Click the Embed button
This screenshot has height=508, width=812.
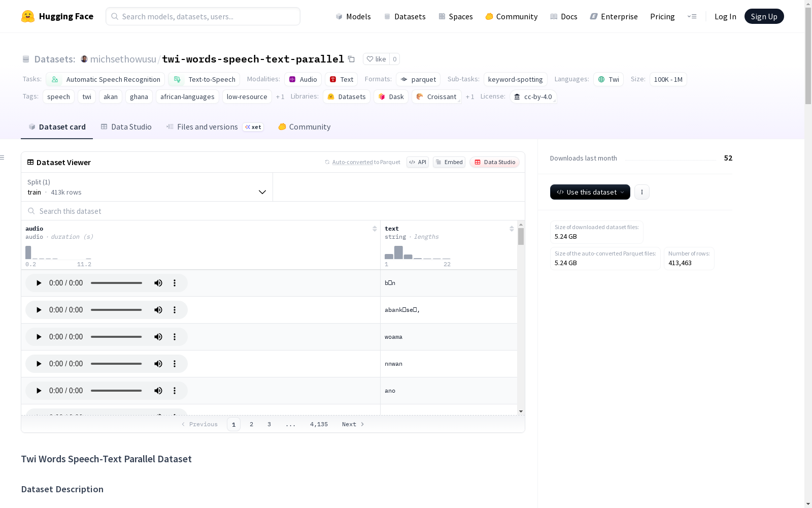coord(449,162)
